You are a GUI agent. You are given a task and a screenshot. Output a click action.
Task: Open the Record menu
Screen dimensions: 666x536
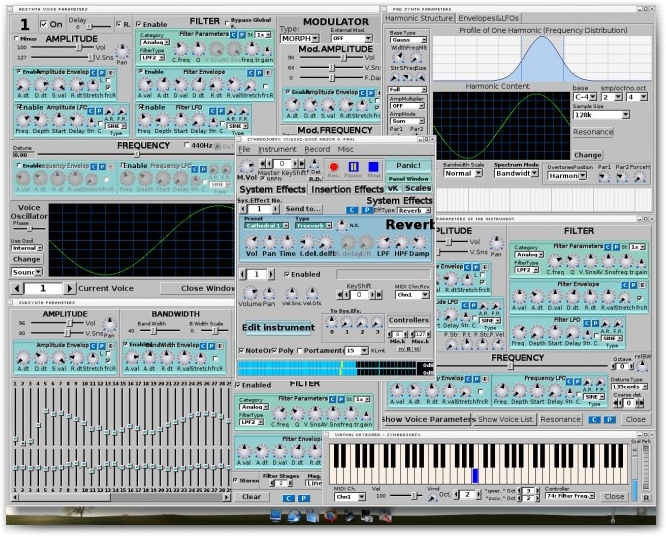(317, 149)
